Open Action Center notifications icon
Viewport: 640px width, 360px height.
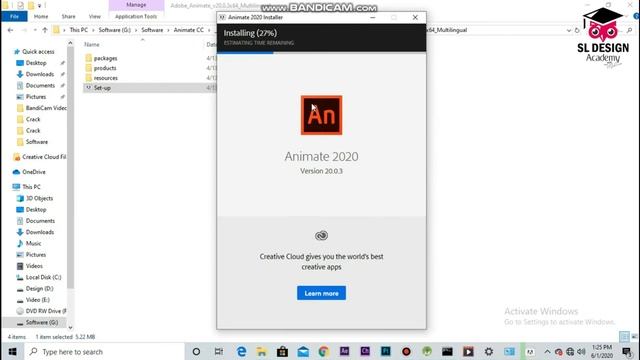627,351
